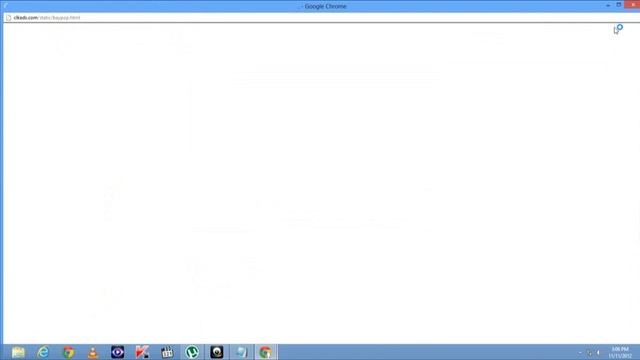Open the first Chrome taskbar icon
This screenshot has height=360, width=640.
point(68,352)
